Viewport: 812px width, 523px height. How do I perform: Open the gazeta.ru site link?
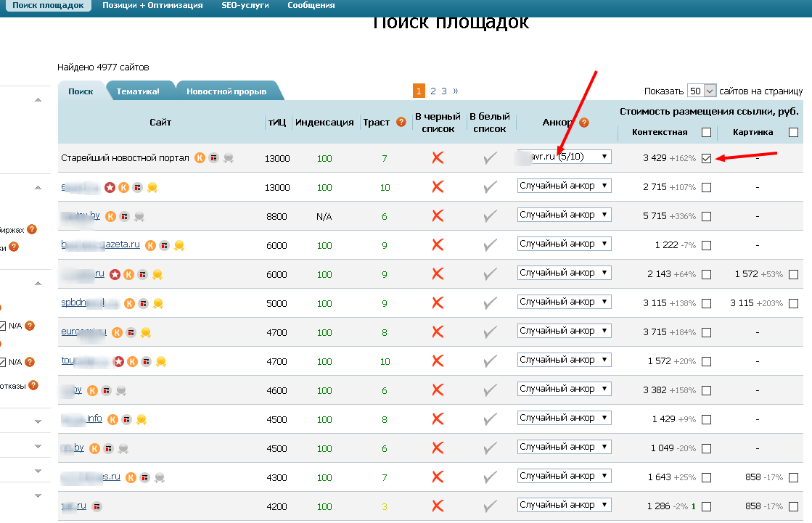100,244
